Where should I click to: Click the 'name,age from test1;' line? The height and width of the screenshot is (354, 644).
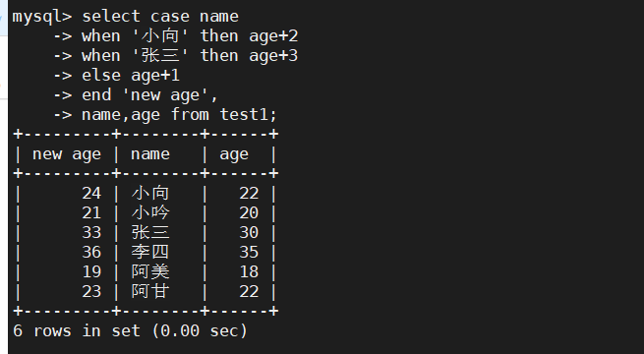pos(180,115)
